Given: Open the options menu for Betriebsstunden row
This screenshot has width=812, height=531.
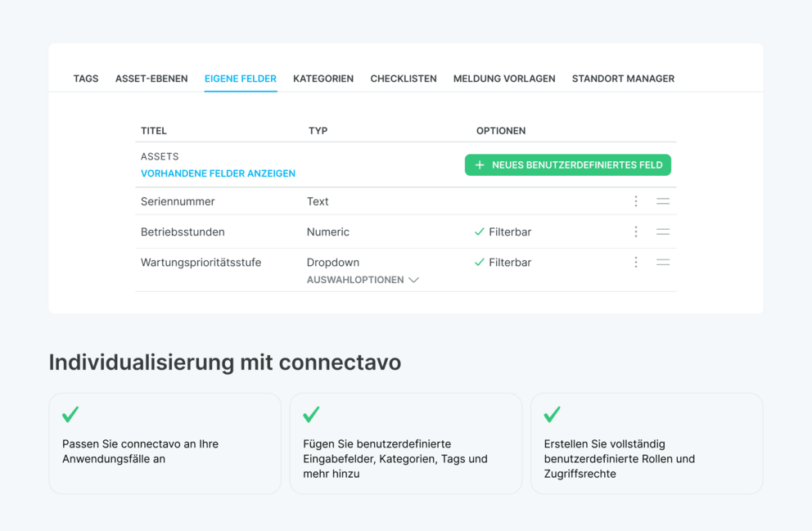Looking at the screenshot, I should pyautogui.click(x=636, y=232).
